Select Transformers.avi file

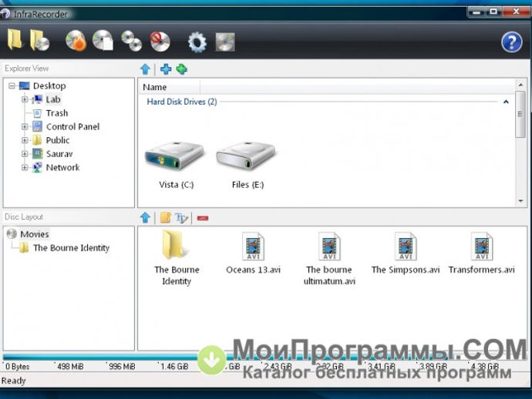(x=481, y=253)
